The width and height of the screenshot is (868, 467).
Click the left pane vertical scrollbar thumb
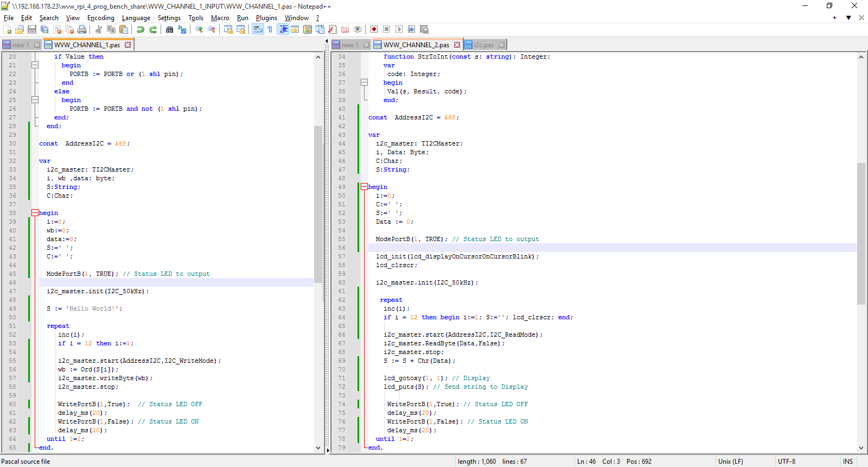coord(318,204)
